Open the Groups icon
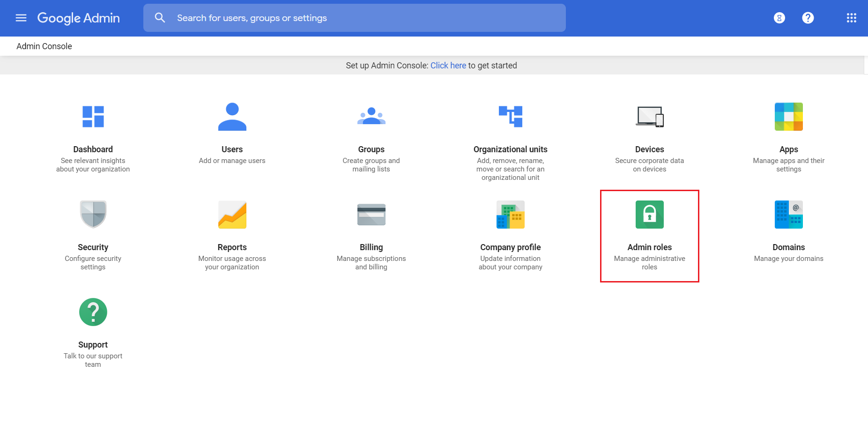 371,116
